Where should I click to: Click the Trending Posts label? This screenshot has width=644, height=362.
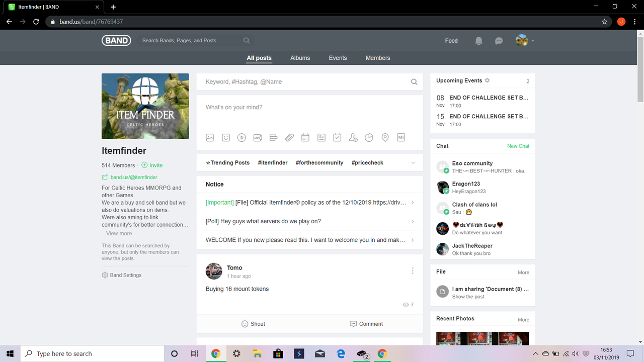pos(227,163)
